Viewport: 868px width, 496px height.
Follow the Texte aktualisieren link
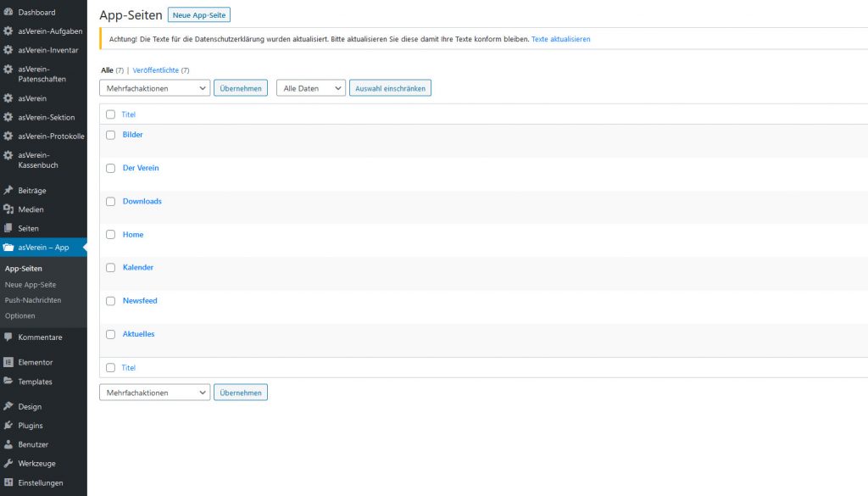click(561, 39)
